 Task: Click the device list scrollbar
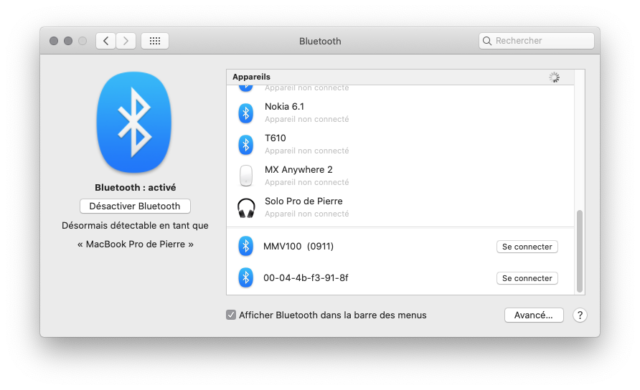[x=579, y=251]
